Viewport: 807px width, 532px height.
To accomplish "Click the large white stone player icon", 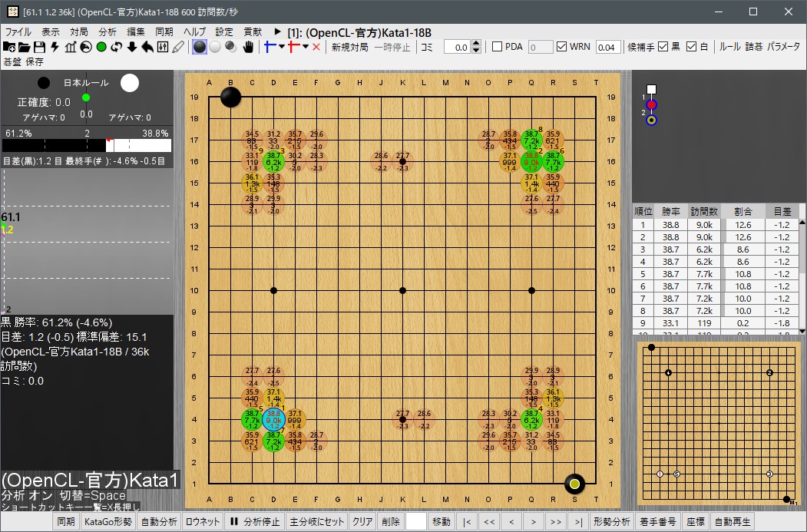I will coord(130,83).
